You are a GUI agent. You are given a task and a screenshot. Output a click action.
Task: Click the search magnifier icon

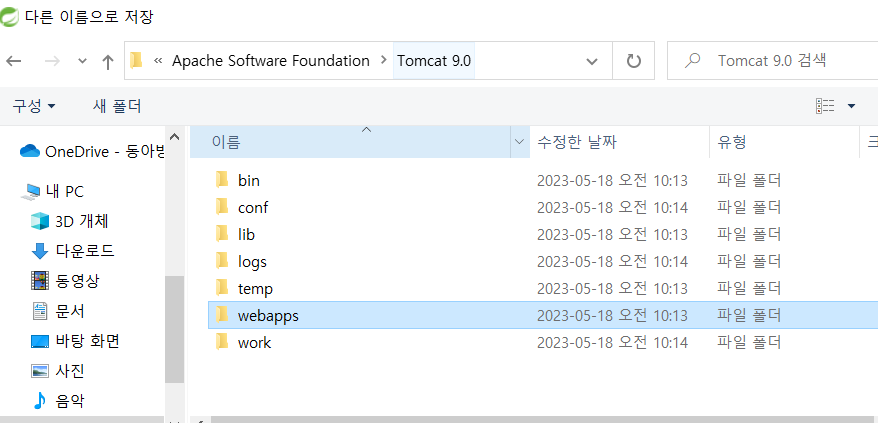[x=693, y=61]
